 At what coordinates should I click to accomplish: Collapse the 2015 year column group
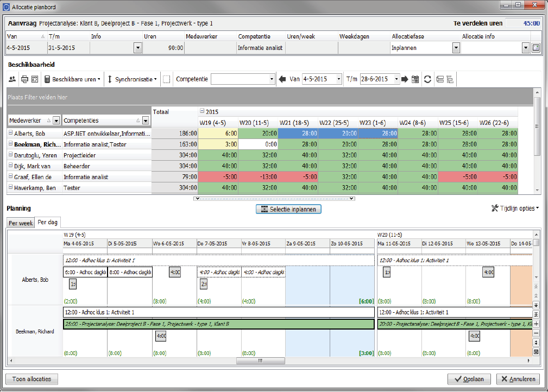[x=202, y=111]
